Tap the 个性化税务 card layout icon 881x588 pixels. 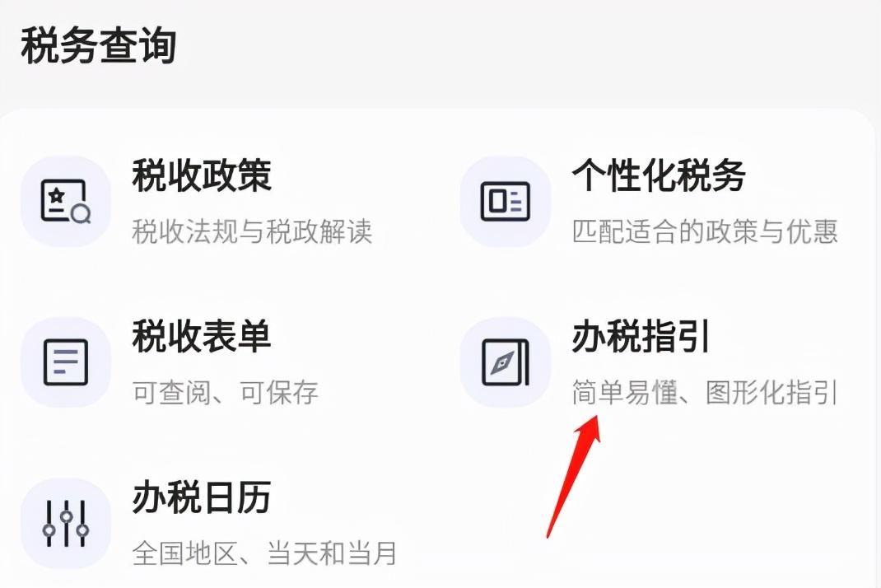tap(505, 201)
